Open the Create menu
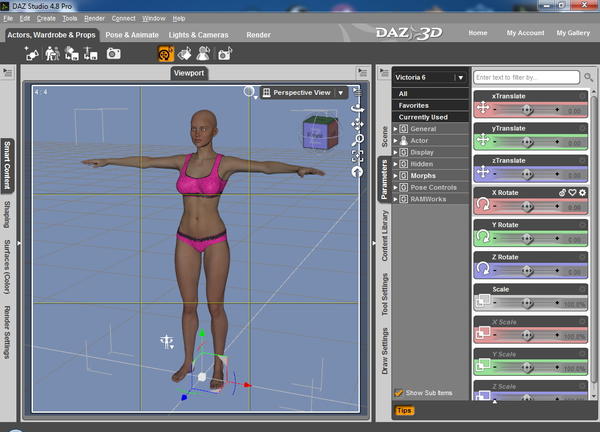 (46, 18)
